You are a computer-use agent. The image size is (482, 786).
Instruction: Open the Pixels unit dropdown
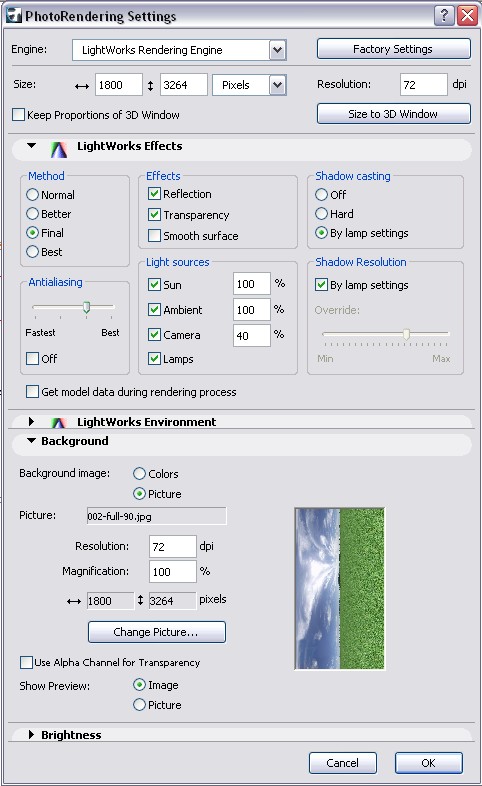point(278,85)
